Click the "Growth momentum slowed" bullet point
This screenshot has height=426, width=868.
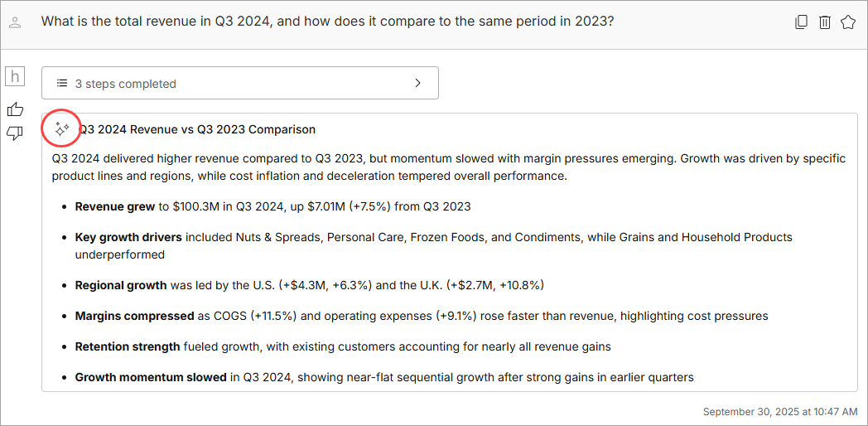384,377
